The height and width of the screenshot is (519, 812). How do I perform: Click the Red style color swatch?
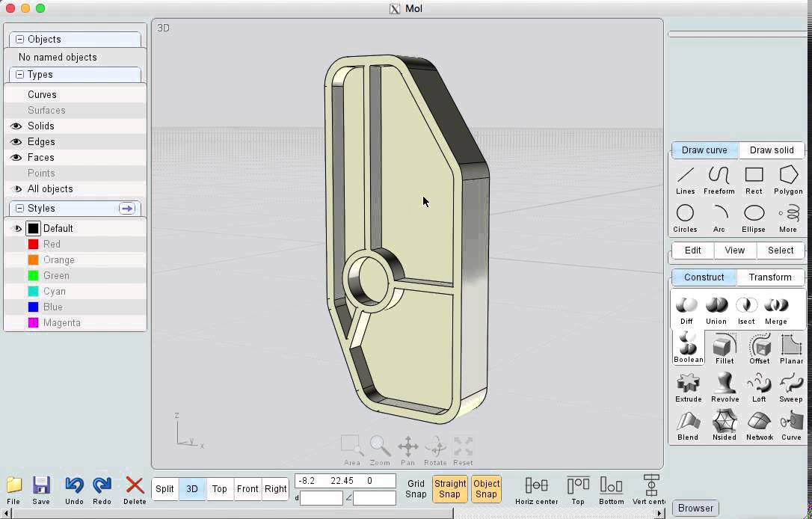(x=33, y=245)
